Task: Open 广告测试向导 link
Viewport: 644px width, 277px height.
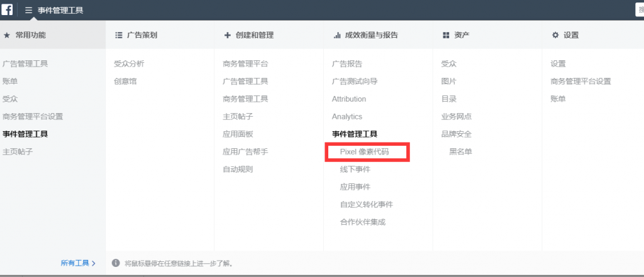Action: pyautogui.click(x=355, y=81)
